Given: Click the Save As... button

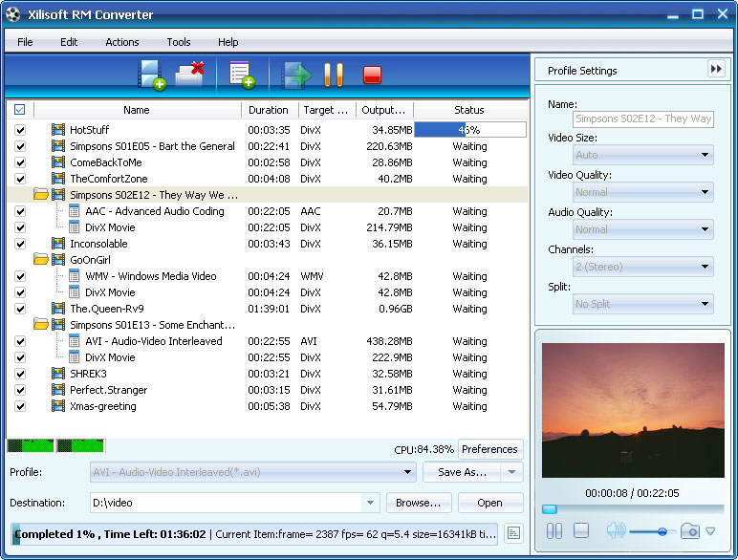Looking at the screenshot, I should pyautogui.click(x=462, y=472).
